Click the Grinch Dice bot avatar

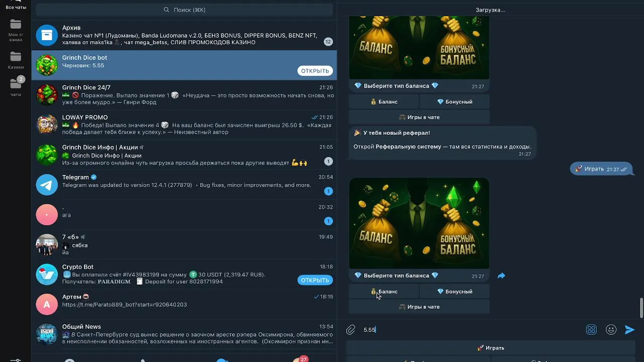pyautogui.click(x=47, y=65)
